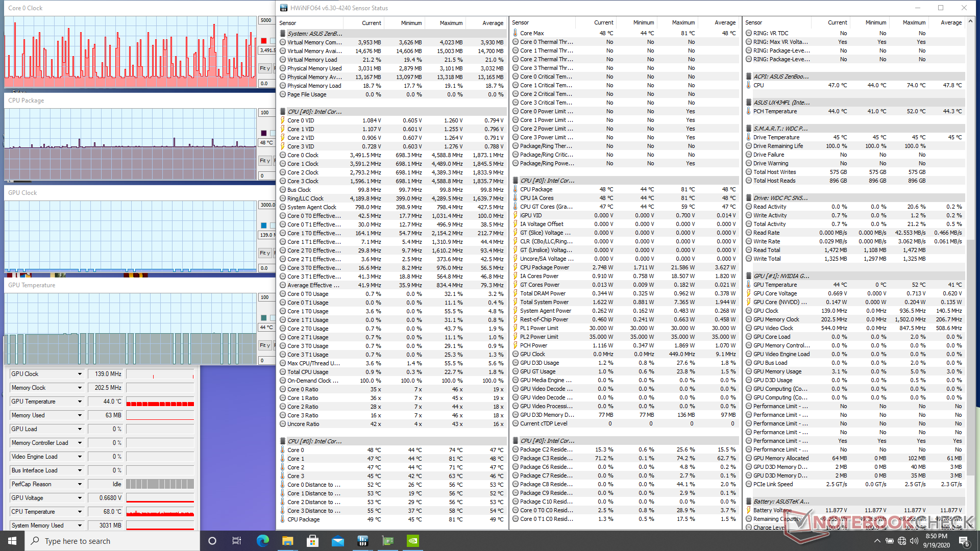This screenshot has width=980, height=551.
Task: Open the PerfCap Reason sensor dropdown
Action: coord(80,484)
